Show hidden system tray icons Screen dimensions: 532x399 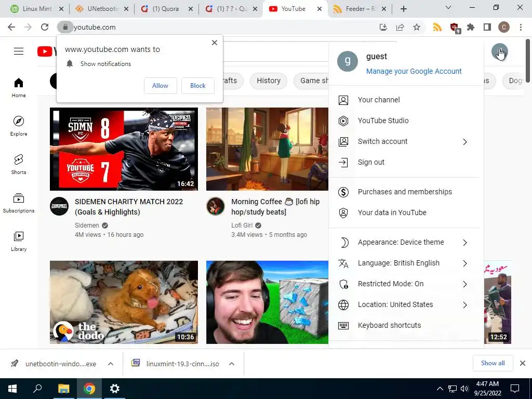[440, 389]
